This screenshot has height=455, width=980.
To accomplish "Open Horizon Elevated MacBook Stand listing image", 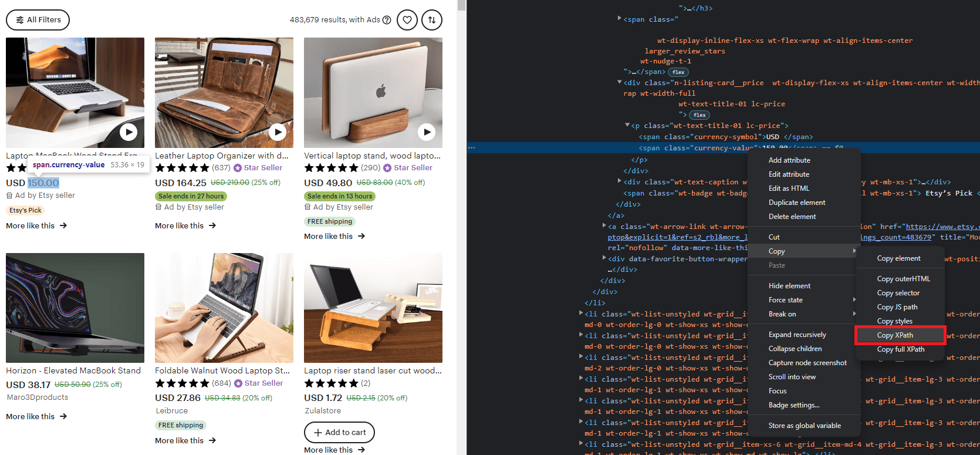I will [75, 308].
